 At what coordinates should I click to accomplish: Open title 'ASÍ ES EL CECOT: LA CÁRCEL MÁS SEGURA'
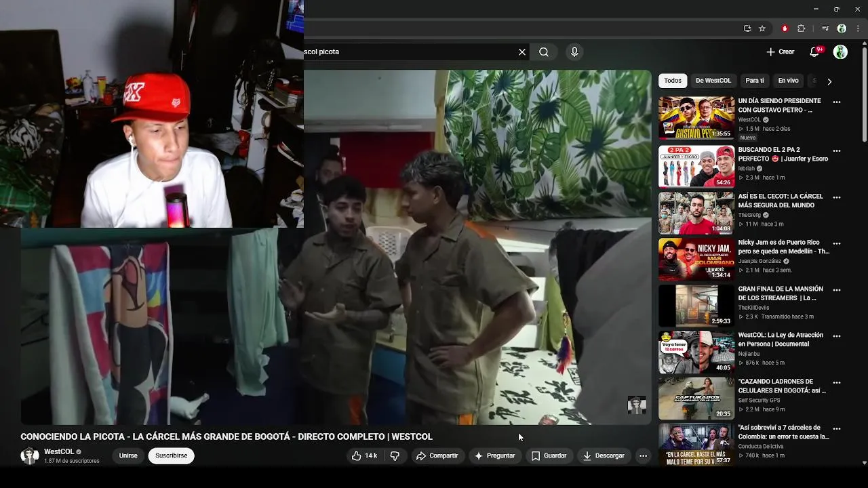(x=781, y=201)
